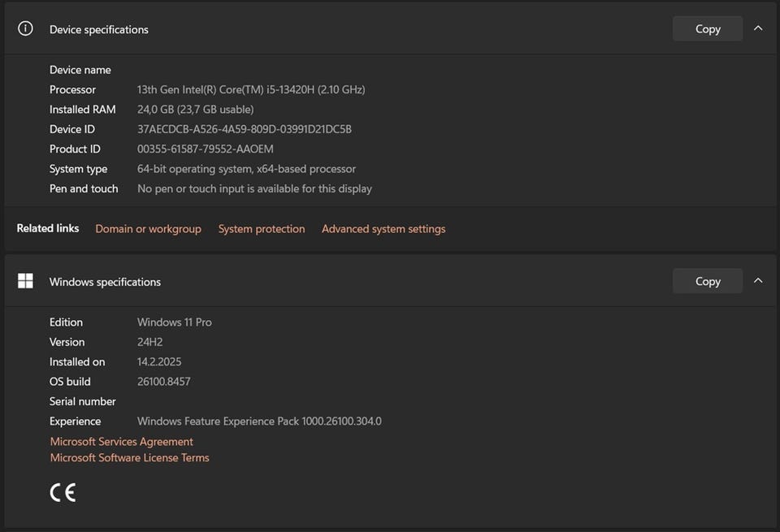Click the Windows specifications heading
Viewport: 780px width, 532px height.
point(105,282)
